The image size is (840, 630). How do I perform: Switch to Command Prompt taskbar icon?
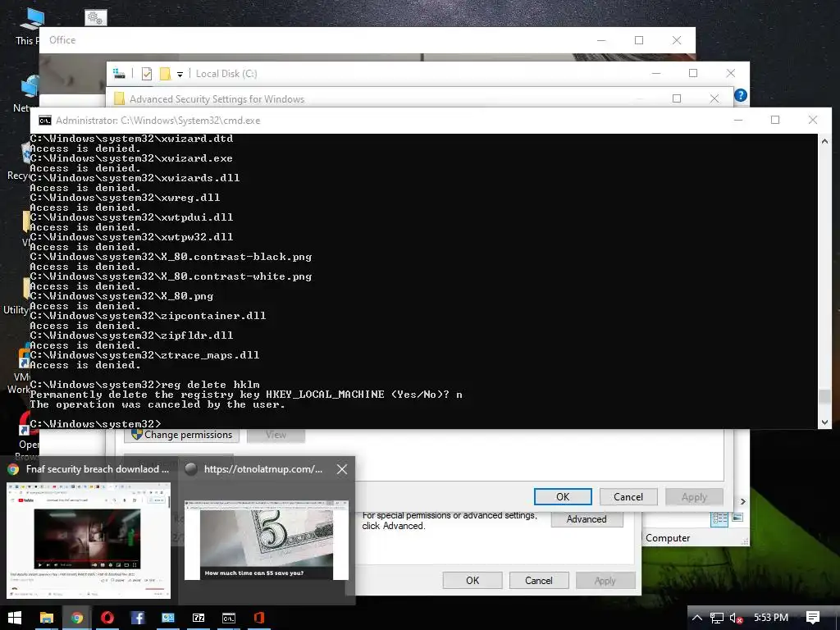tap(229, 618)
